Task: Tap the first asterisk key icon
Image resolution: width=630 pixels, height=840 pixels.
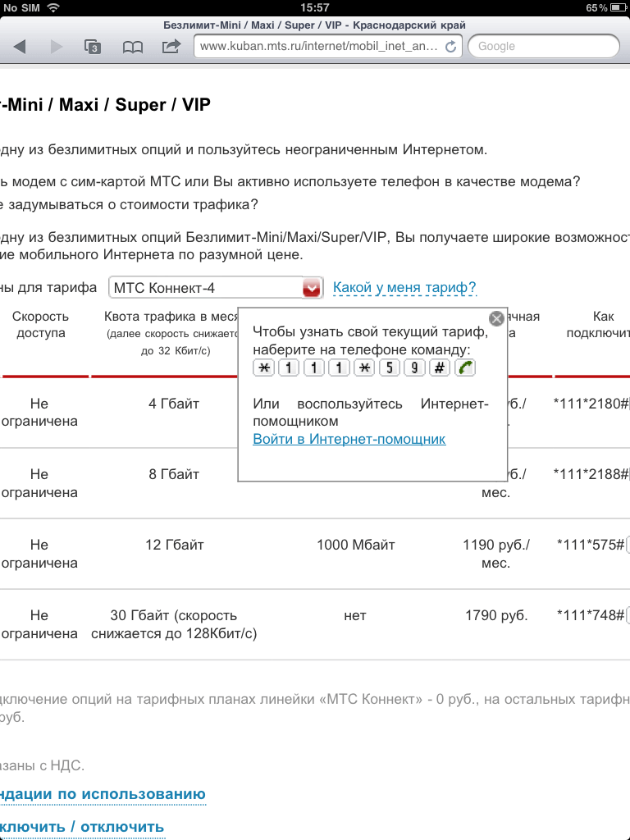Action: [x=263, y=367]
